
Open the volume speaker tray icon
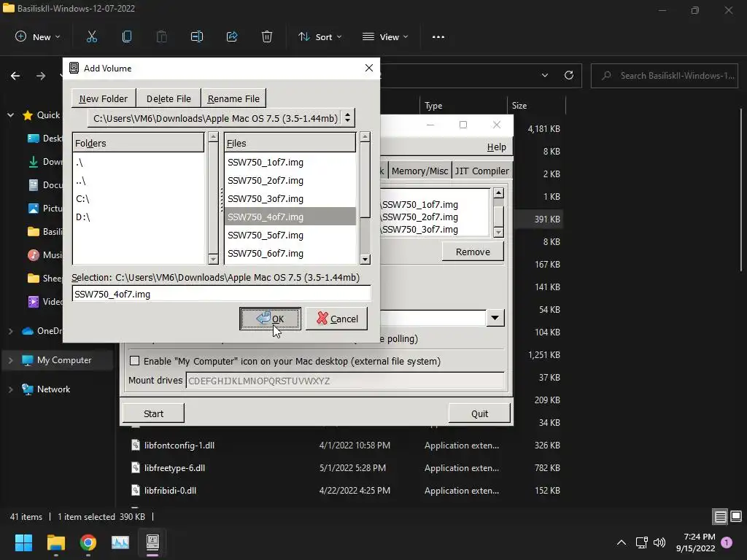pyautogui.click(x=659, y=542)
